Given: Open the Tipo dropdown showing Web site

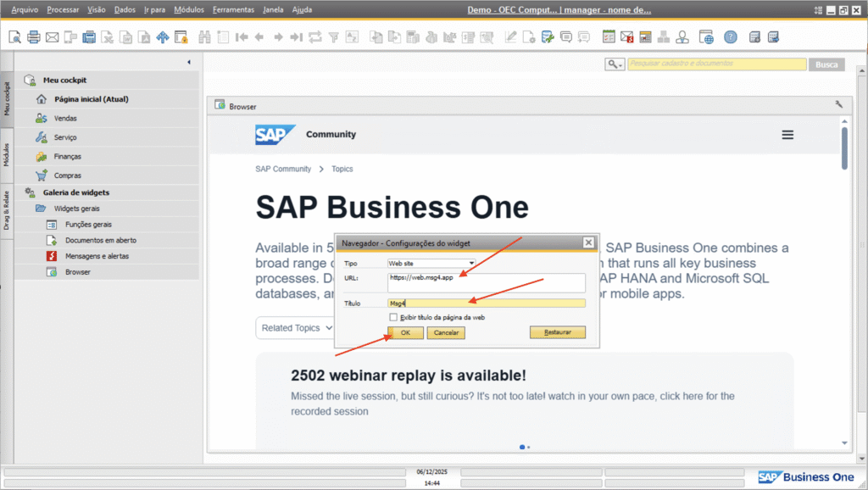Looking at the screenshot, I should (431, 264).
